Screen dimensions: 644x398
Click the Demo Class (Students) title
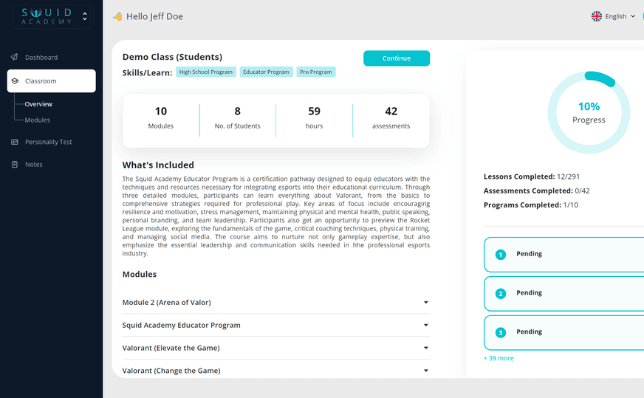tap(172, 57)
